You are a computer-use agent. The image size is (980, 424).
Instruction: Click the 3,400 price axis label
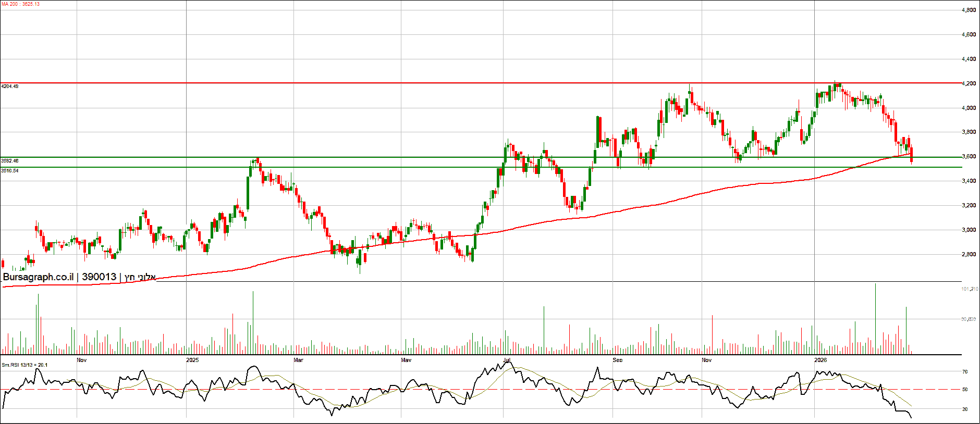(x=969, y=181)
